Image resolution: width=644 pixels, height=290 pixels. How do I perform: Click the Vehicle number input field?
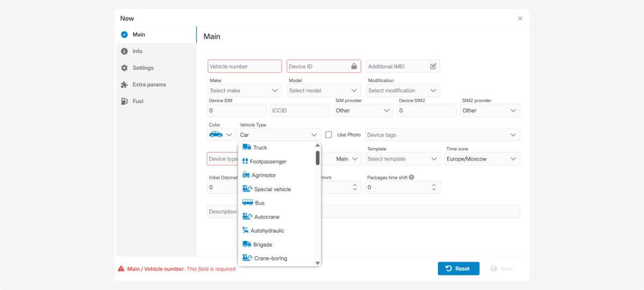point(244,67)
